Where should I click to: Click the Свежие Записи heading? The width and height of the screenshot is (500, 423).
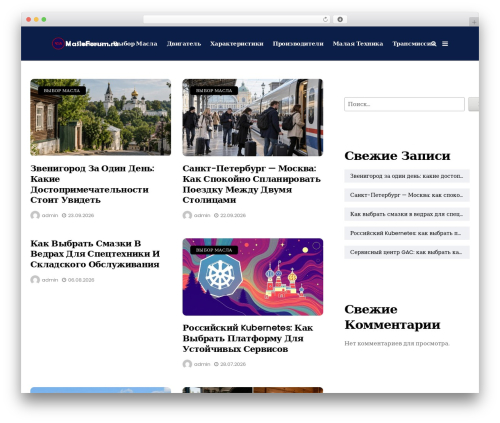click(397, 156)
